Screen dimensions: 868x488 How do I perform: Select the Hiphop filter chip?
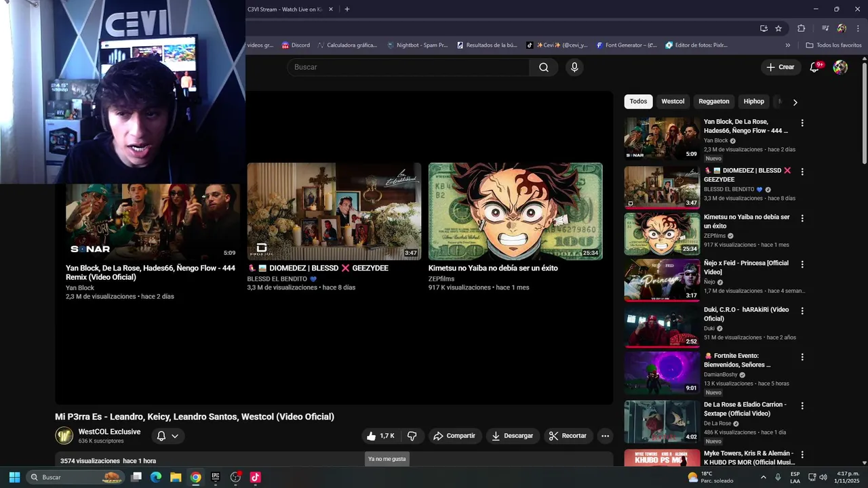(x=753, y=102)
